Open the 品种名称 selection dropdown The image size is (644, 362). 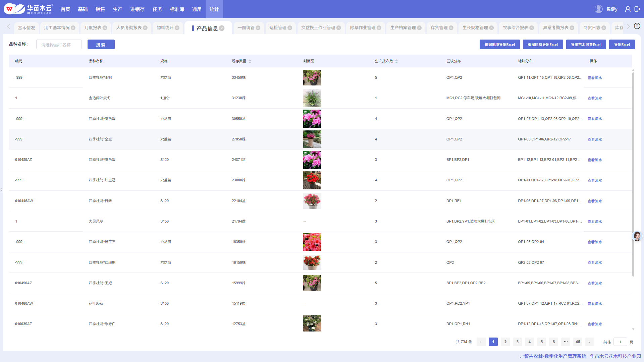pyautogui.click(x=59, y=45)
